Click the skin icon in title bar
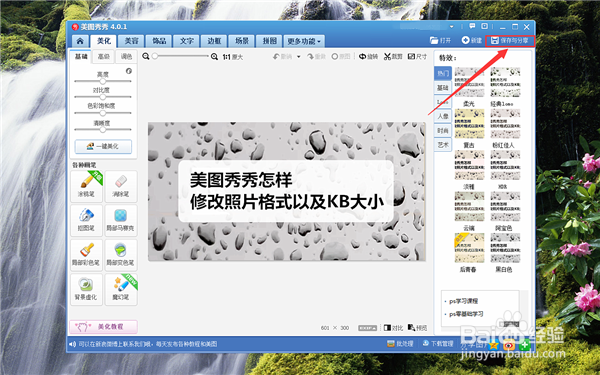The image size is (600, 375). 484,26
